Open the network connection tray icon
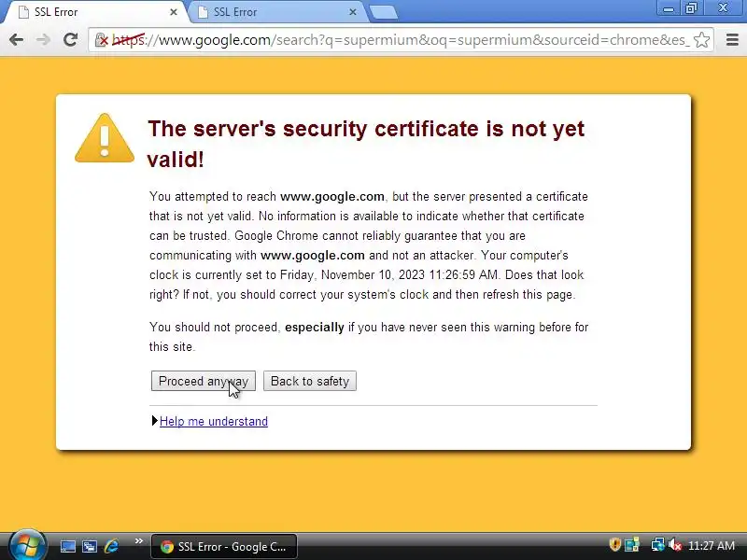Screen dimensions: 747x560 click(x=657, y=545)
